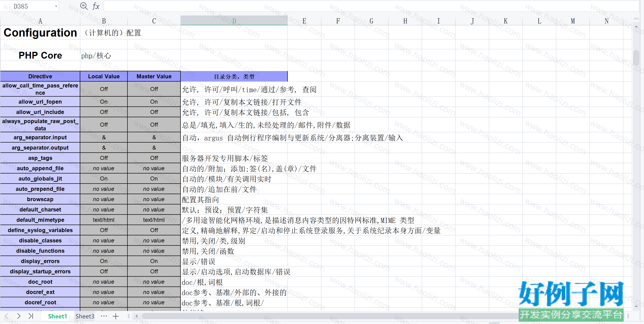
Task: Click the Local Value header cell
Action: click(104, 76)
